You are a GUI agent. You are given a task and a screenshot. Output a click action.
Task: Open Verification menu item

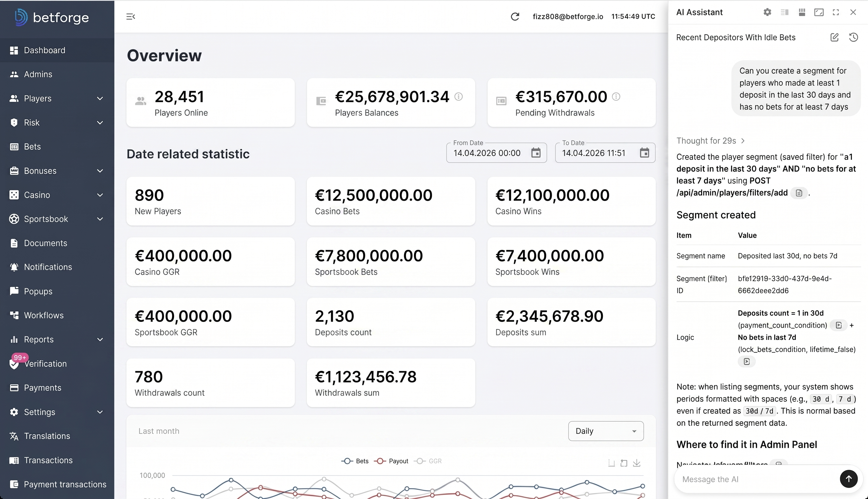[45, 364]
